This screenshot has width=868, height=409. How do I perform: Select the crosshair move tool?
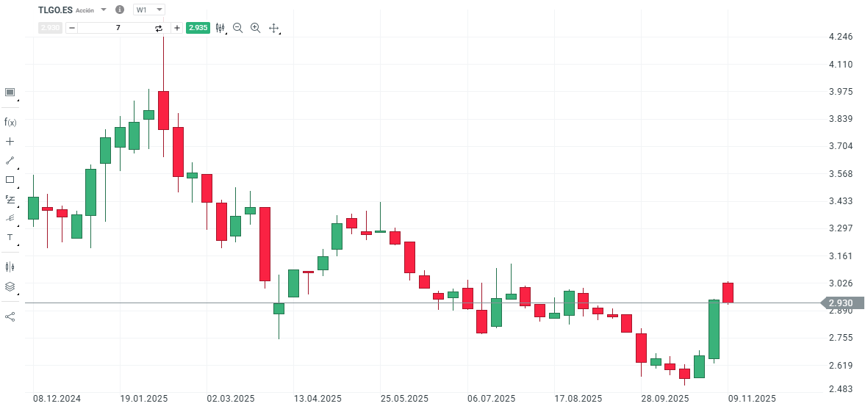coord(273,28)
